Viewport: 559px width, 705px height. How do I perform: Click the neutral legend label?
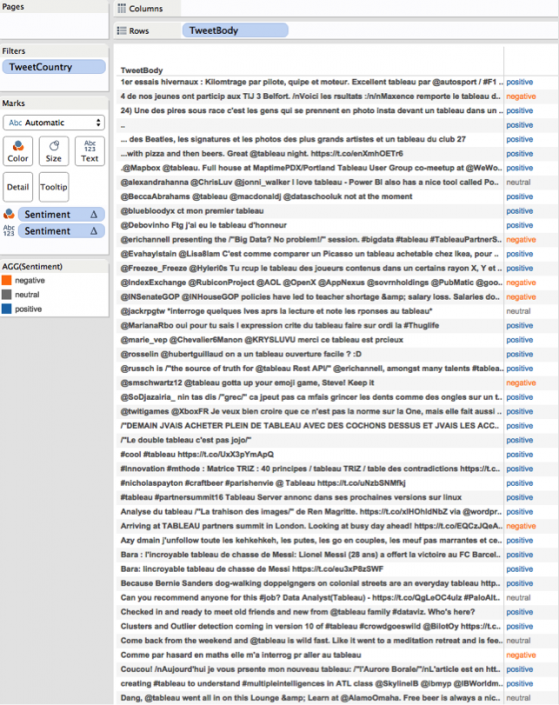(27, 294)
